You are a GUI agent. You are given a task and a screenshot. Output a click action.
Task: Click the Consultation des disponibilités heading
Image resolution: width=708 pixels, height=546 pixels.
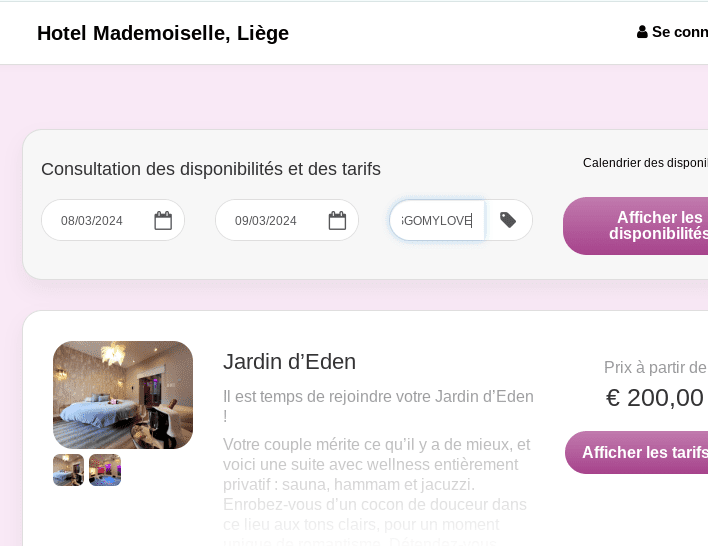click(x=211, y=169)
